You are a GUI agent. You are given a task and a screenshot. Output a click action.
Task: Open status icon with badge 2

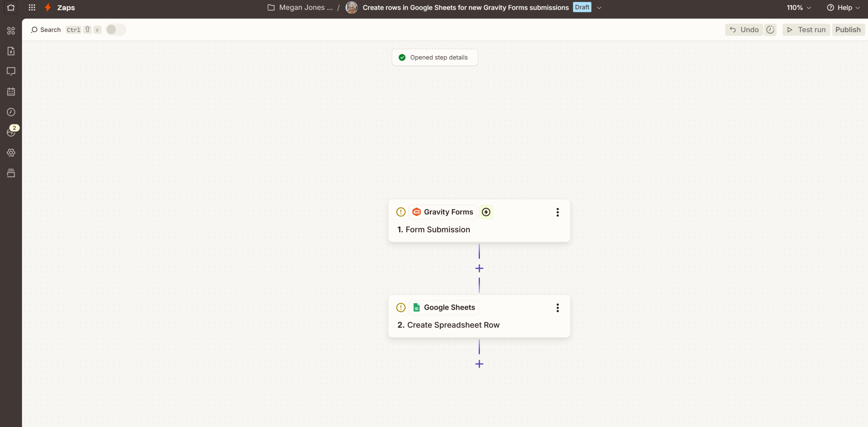point(11,132)
